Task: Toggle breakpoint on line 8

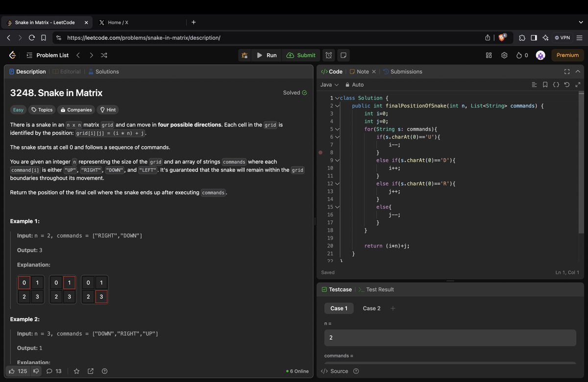Action: (x=320, y=153)
